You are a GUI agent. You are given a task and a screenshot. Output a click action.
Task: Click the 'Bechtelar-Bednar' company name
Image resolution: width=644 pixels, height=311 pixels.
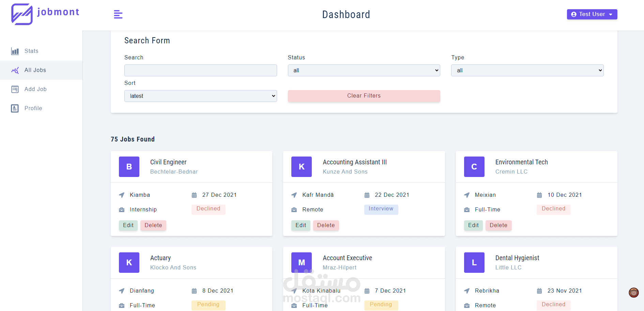pyautogui.click(x=174, y=172)
